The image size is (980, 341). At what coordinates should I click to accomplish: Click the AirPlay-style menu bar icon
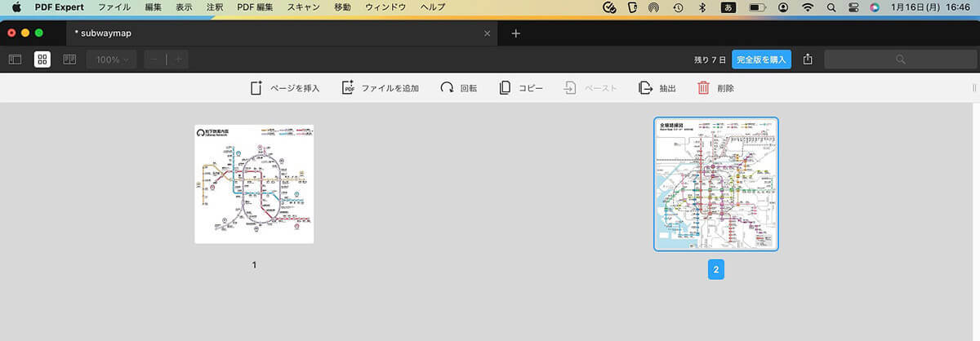point(654,7)
